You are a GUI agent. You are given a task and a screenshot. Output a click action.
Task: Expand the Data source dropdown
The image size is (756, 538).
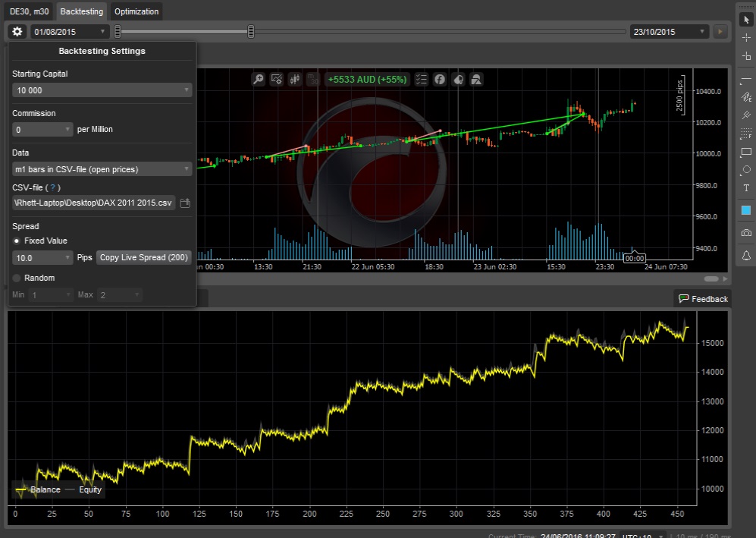[x=102, y=169]
